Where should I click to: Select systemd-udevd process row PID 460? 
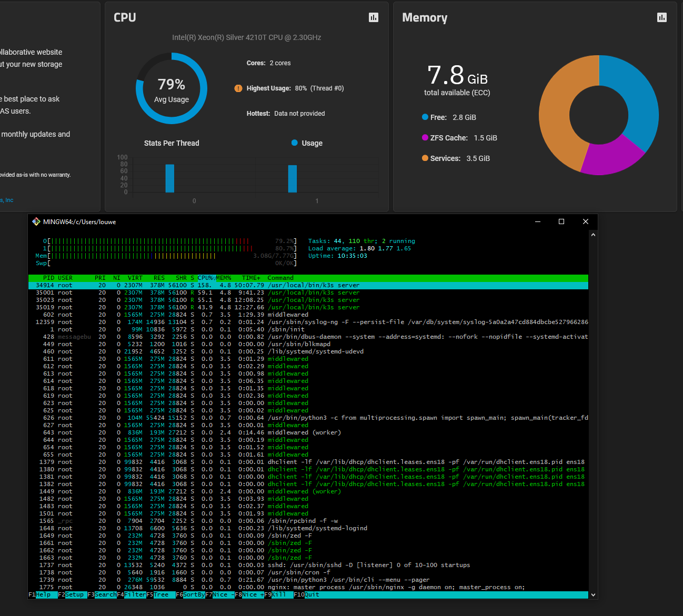(x=308, y=351)
